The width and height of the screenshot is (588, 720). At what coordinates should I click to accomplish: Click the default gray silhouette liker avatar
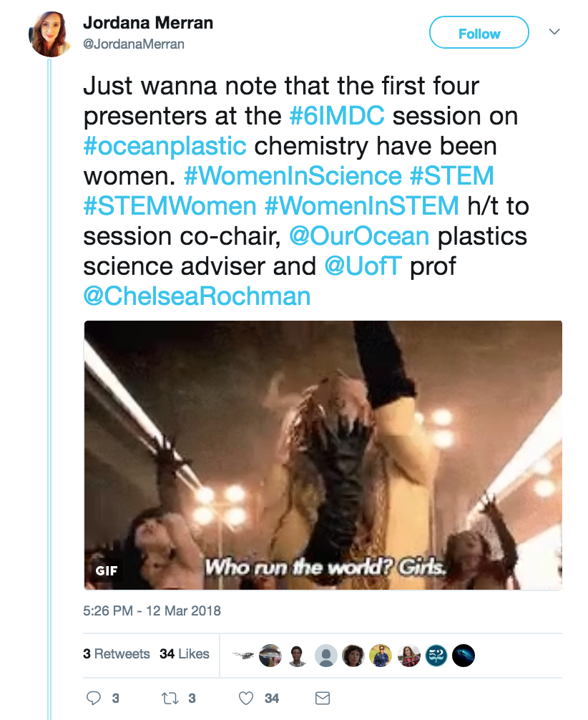(326, 655)
